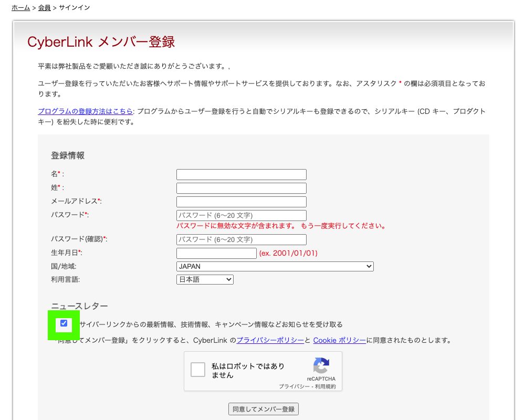Click the reCAPTCHA logo icon
The width and height of the screenshot is (525, 420).
[x=321, y=365]
